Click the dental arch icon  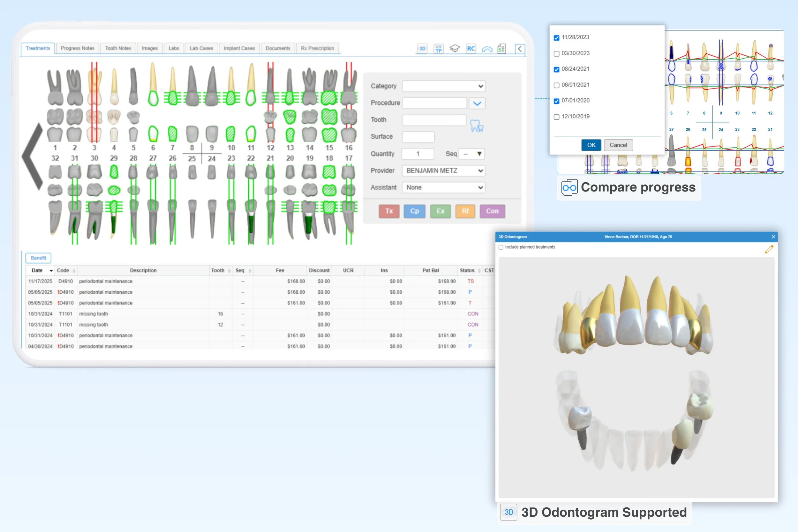coord(487,49)
